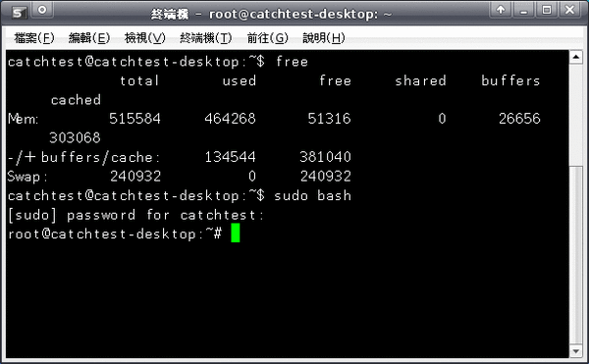Maximize the terminal window

547,10
